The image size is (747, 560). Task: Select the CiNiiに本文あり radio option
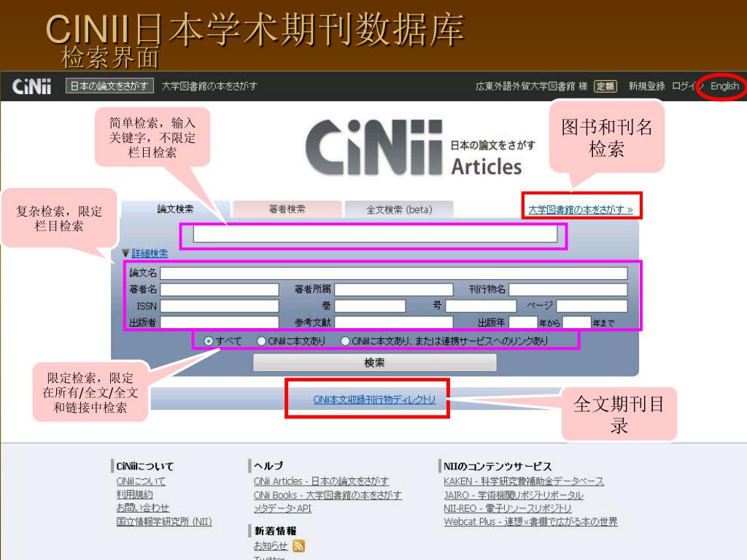[261, 341]
